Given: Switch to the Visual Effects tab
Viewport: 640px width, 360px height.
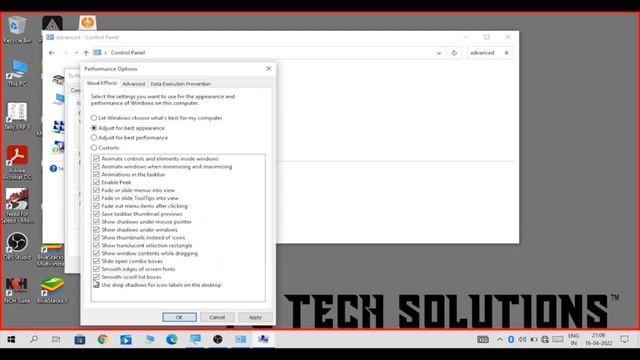Looking at the screenshot, I should click(102, 83).
